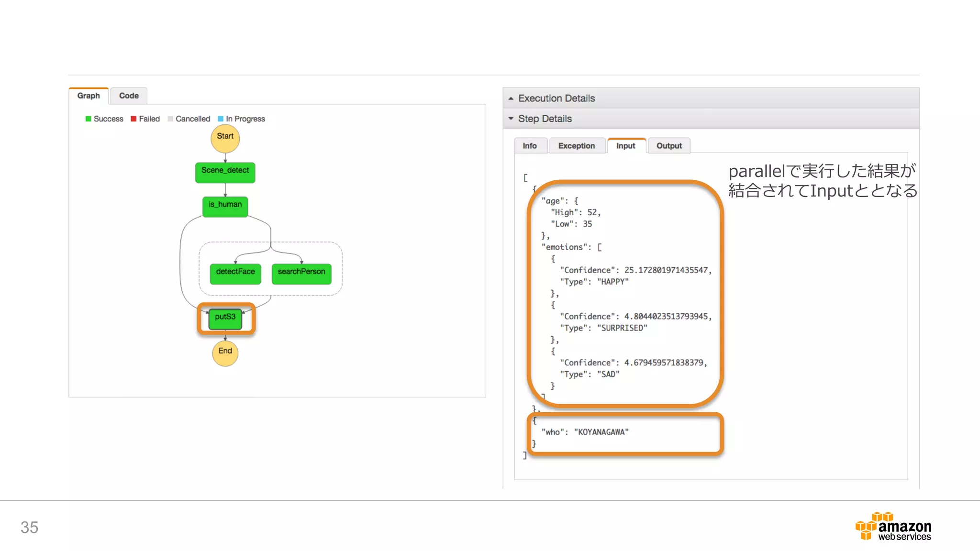Expand the Execution Details section
This screenshot has height=551, width=980.
pos(556,98)
